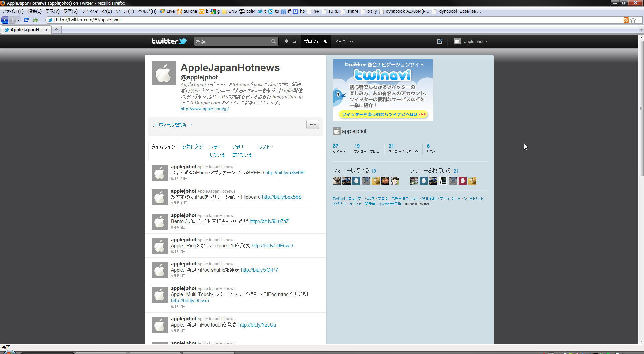Viewport: 644px width, 354px height.
Task: Click the green home toolbar icon
Action: point(35,20)
